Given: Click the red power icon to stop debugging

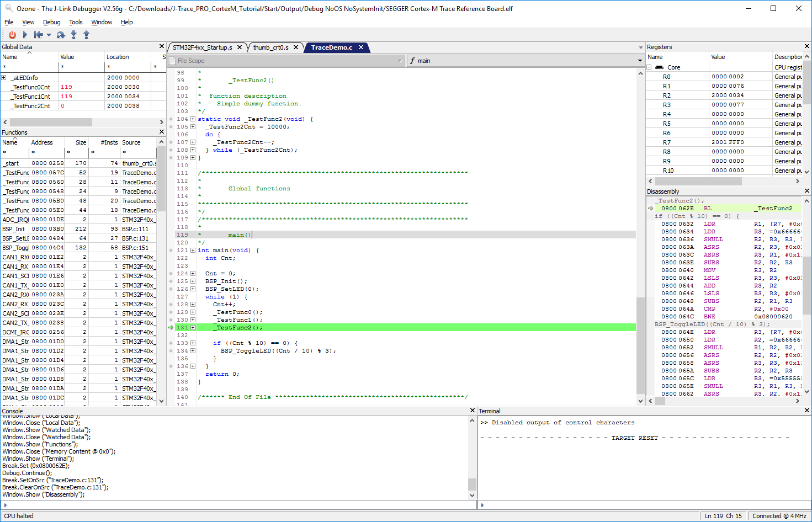Looking at the screenshot, I should click(12, 35).
